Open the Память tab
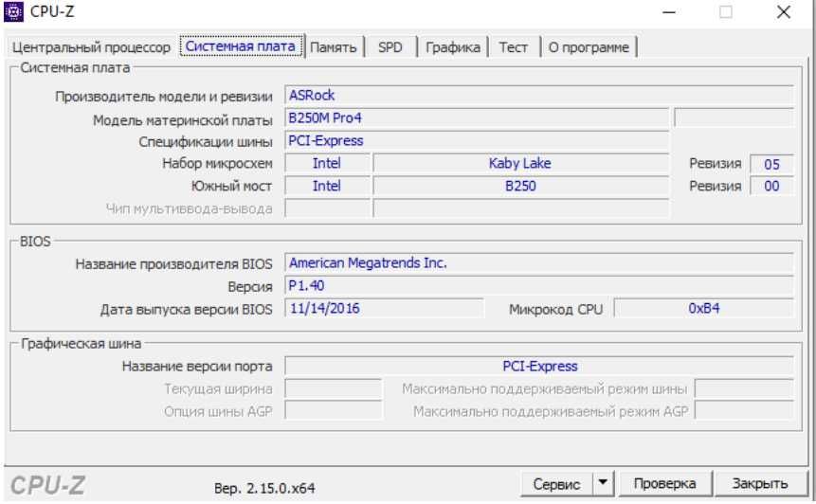The width and height of the screenshot is (816, 504). tap(333, 47)
